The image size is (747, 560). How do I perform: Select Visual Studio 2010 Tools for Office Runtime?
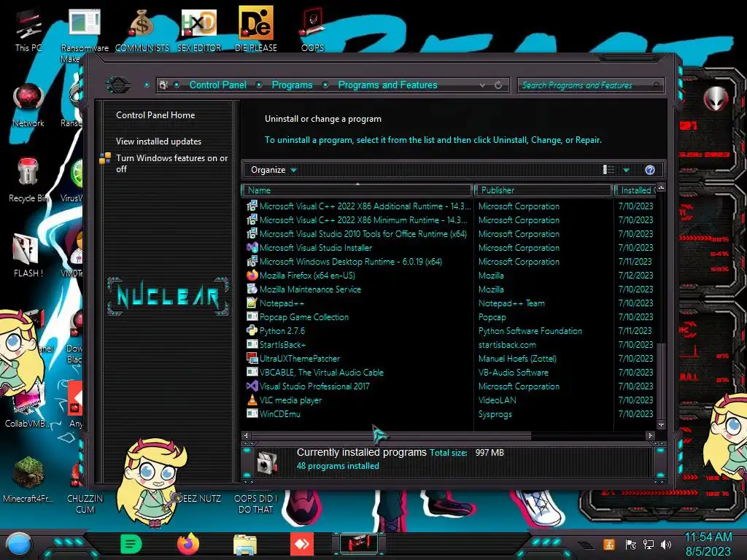[x=450, y=234]
